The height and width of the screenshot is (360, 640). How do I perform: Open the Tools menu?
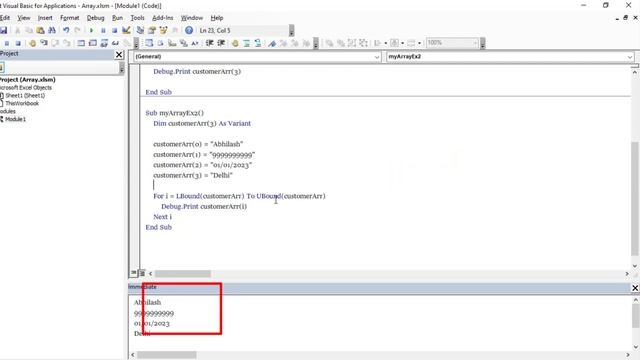tap(138, 18)
